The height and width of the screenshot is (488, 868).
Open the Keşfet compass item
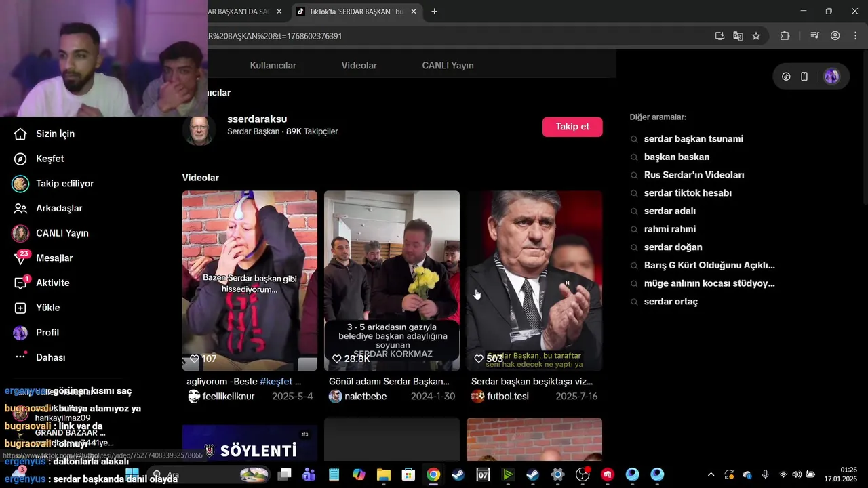(x=39, y=159)
